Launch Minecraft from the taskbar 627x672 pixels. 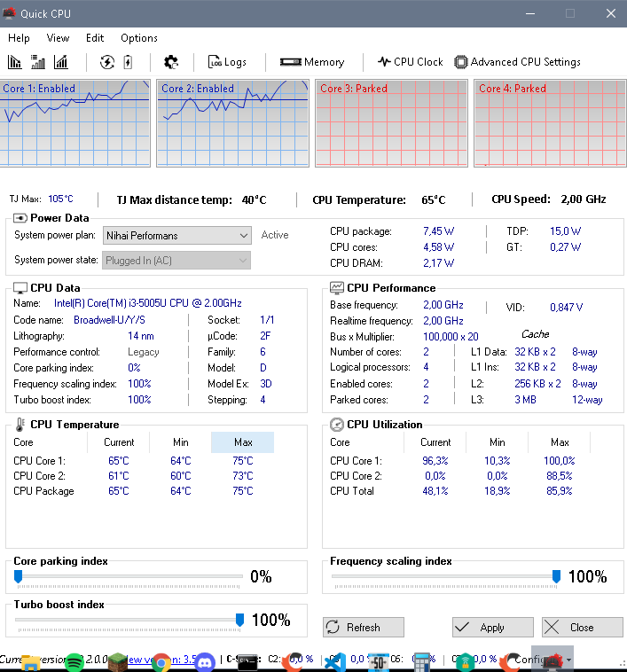click(117, 662)
